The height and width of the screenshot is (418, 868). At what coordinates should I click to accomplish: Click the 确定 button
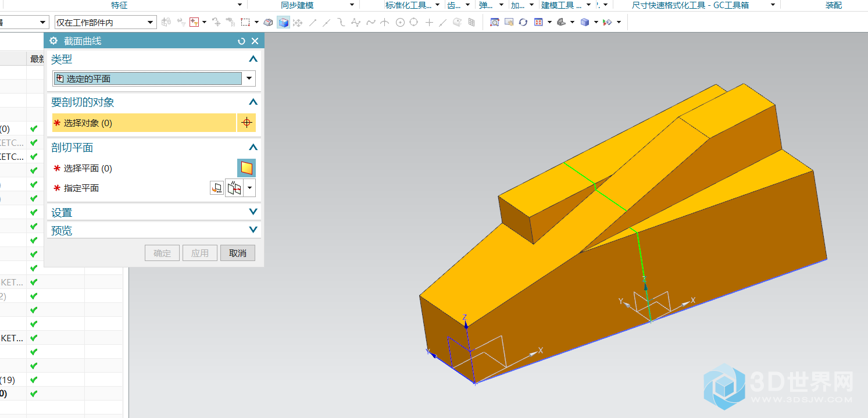162,253
